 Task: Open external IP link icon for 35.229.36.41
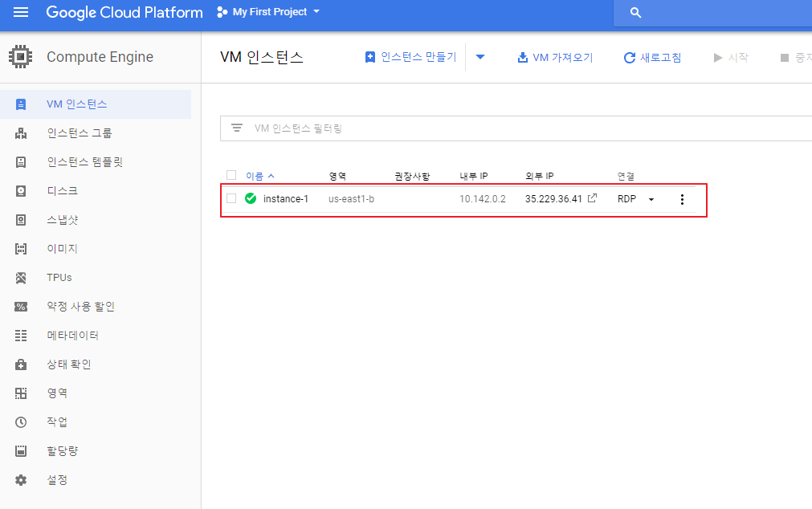click(x=593, y=198)
